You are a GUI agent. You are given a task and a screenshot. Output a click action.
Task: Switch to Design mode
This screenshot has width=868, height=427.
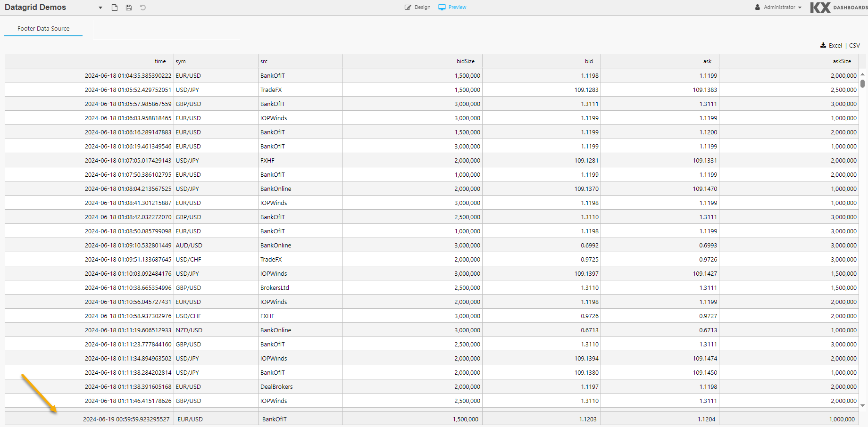(x=417, y=8)
